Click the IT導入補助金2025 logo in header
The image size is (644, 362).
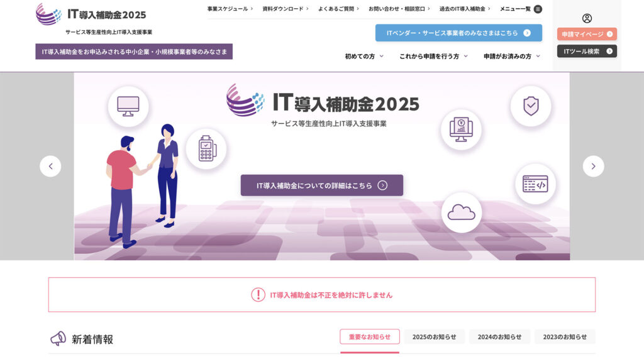91,14
